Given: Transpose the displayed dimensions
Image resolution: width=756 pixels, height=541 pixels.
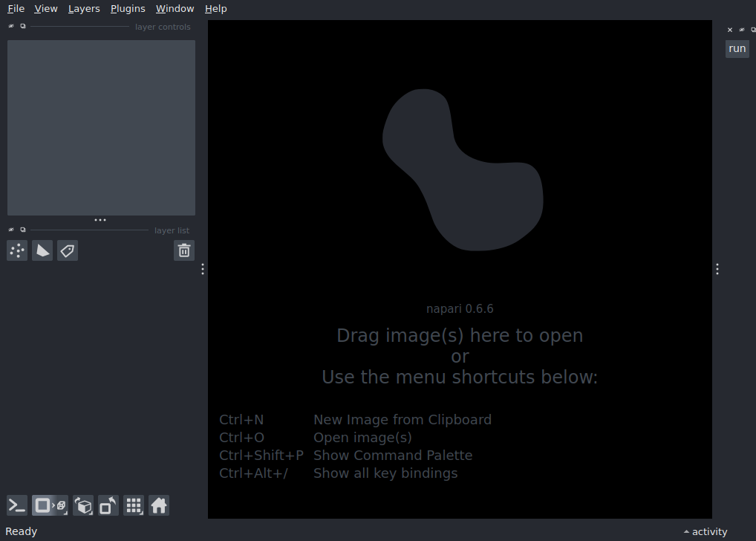Looking at the screenshot, I should [108, 505].
